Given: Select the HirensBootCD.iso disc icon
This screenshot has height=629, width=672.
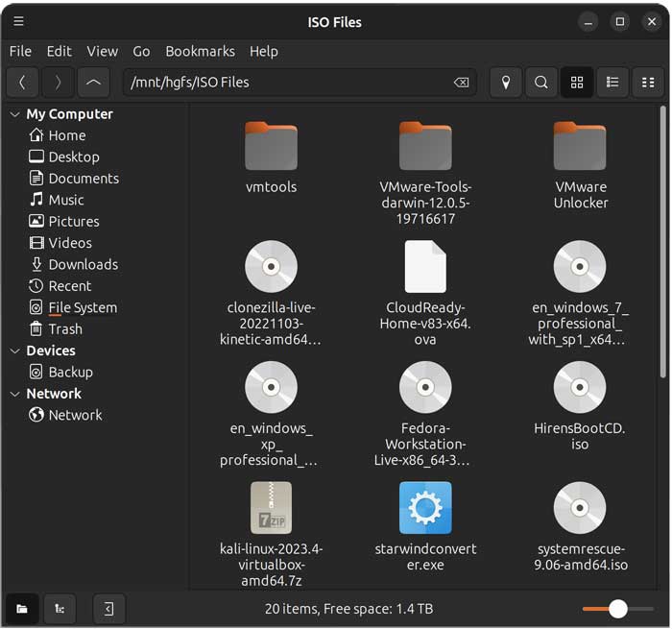Looking at the screenshot, I should [x=580, y=387].
